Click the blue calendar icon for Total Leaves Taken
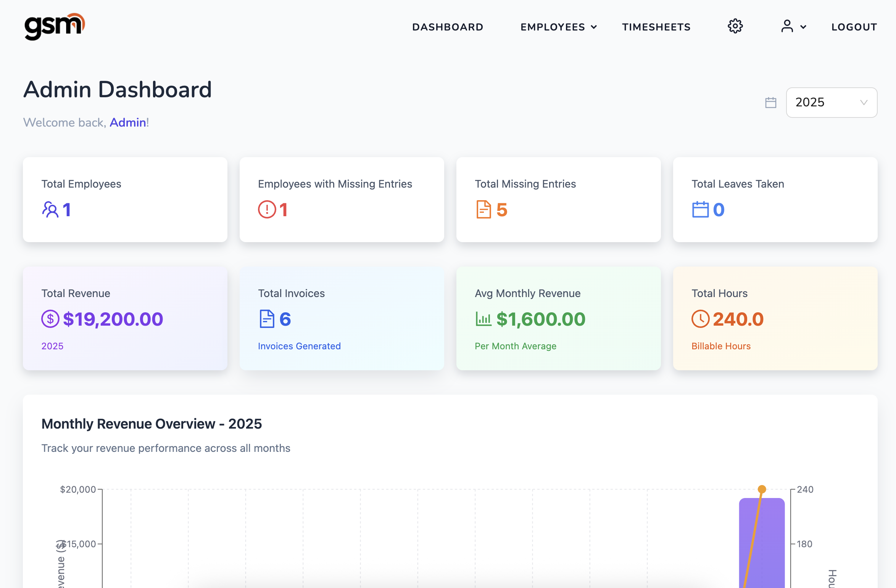896x588 pixels. pos(700,210)
